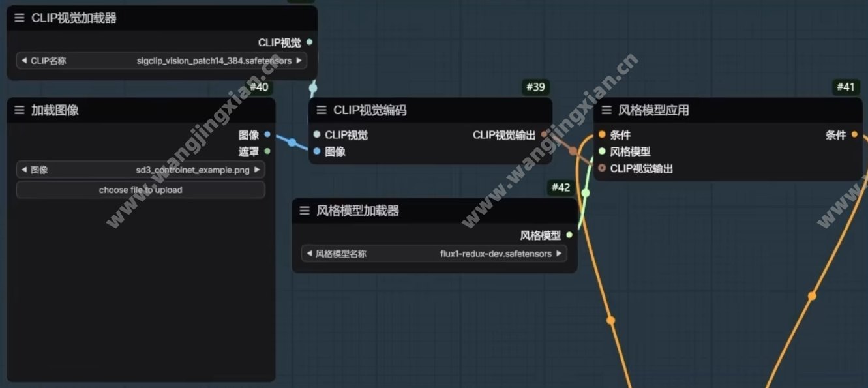Click the #40 node badge
868x388 pixels.
click(x=258, y=87)
